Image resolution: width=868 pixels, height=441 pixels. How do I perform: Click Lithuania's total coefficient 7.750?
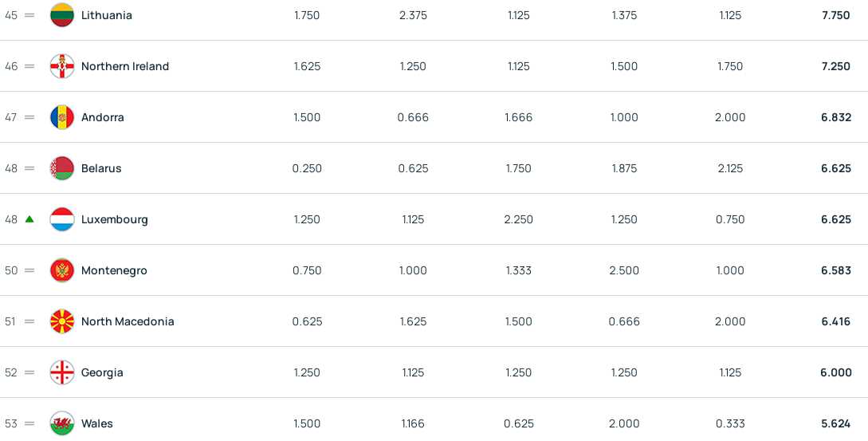coord(836,15)
